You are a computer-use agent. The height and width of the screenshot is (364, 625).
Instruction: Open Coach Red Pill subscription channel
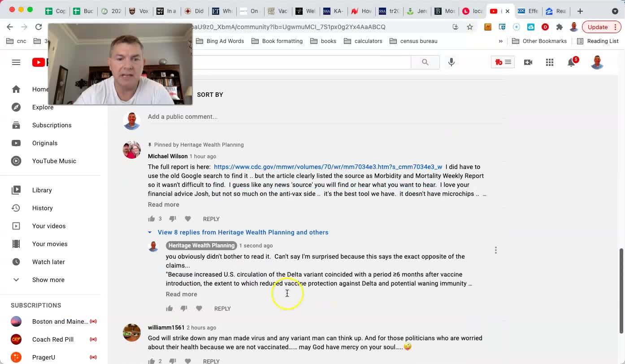[x=54, y=339]
